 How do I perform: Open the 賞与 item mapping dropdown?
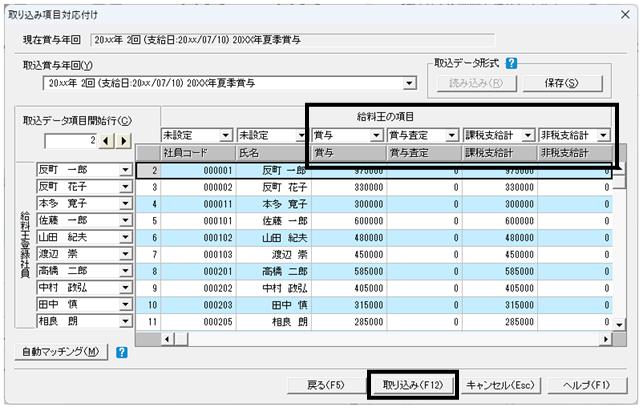pyautogui.click(x=376, y=135)
